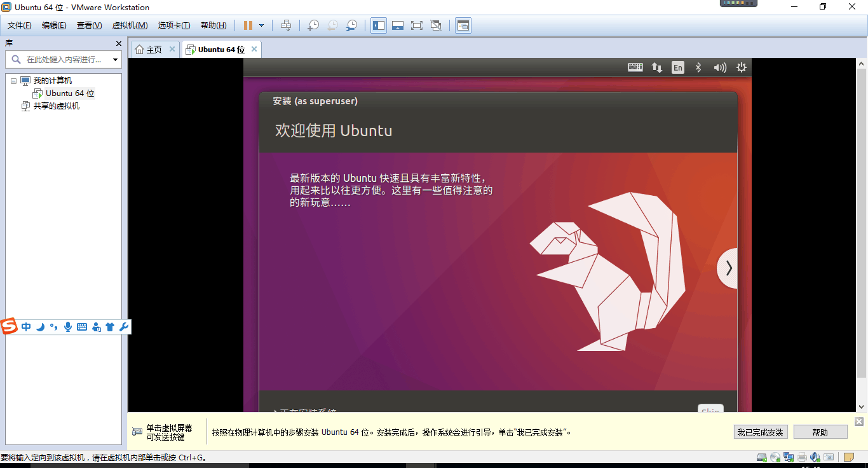This screenshot has height=468, width=868.
Task: Enter full screen mode from the toolbar
Action: pyautogui.click(x=417, y=25)
